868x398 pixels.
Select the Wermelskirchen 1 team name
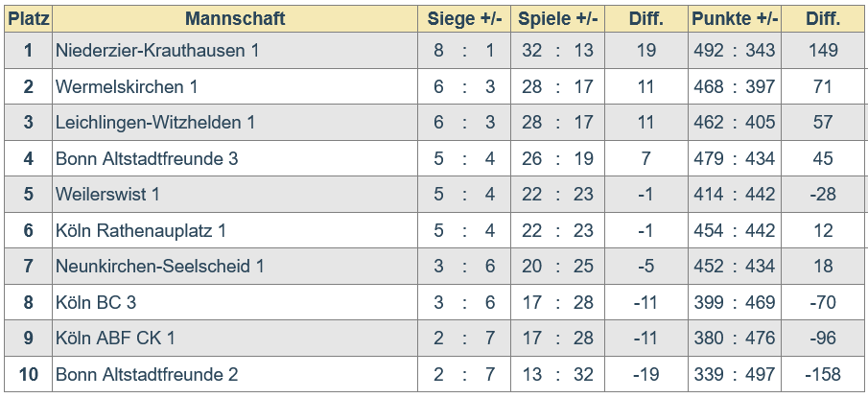pyautogui.click(x=127, y=87)
